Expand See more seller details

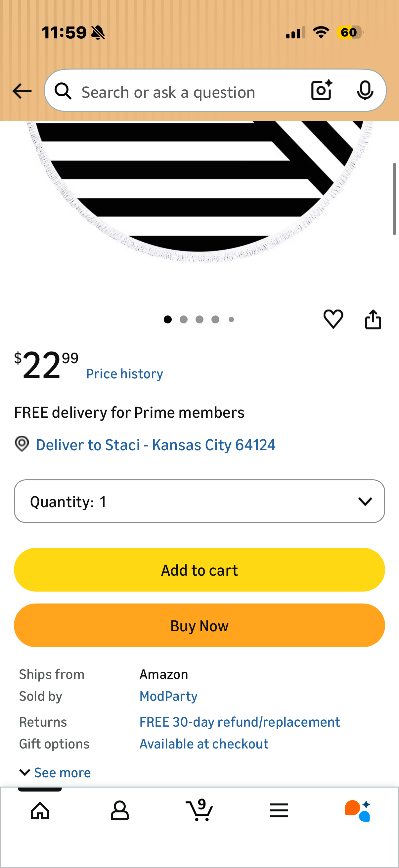[x=55, y=772]
